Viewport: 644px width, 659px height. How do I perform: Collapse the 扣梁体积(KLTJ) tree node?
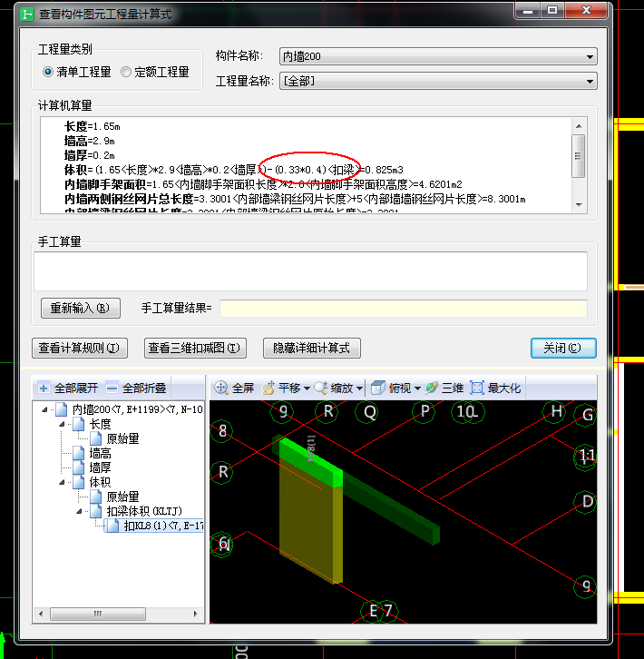click(79, 511)
